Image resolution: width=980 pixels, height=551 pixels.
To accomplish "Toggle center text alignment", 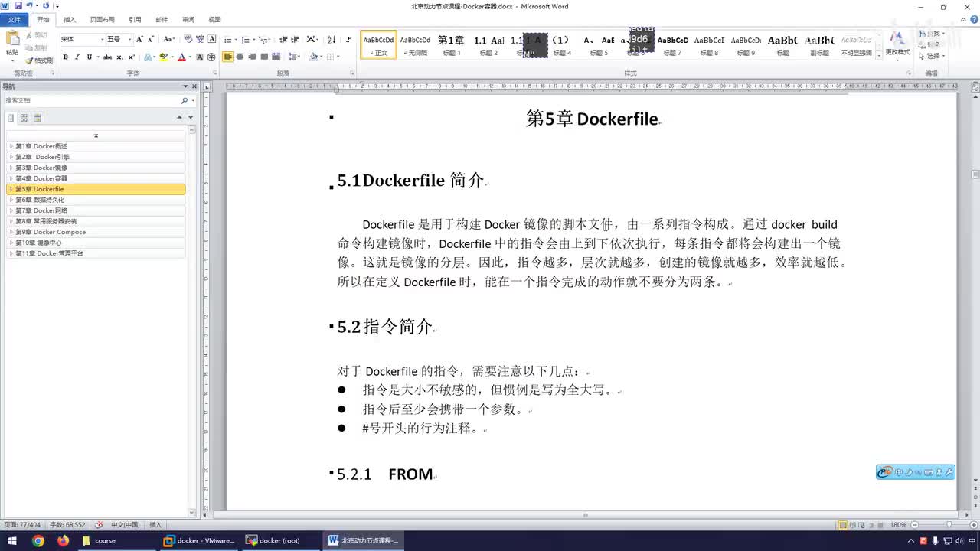I will tap(240, 57).
